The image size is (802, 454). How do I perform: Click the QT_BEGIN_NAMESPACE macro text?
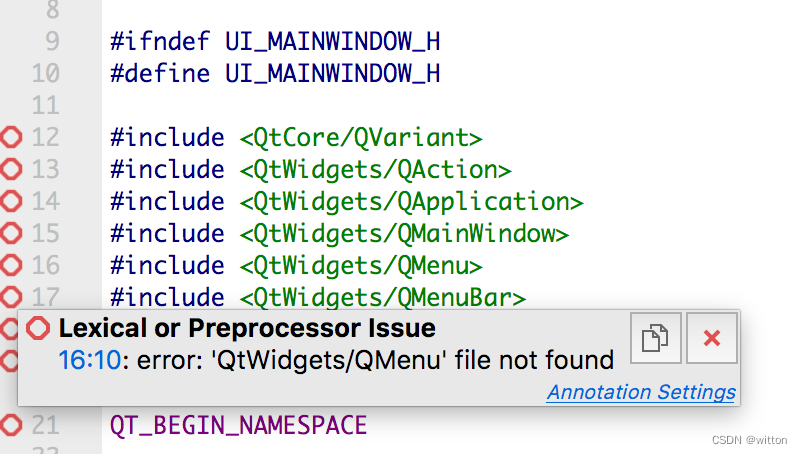(238, 425)
